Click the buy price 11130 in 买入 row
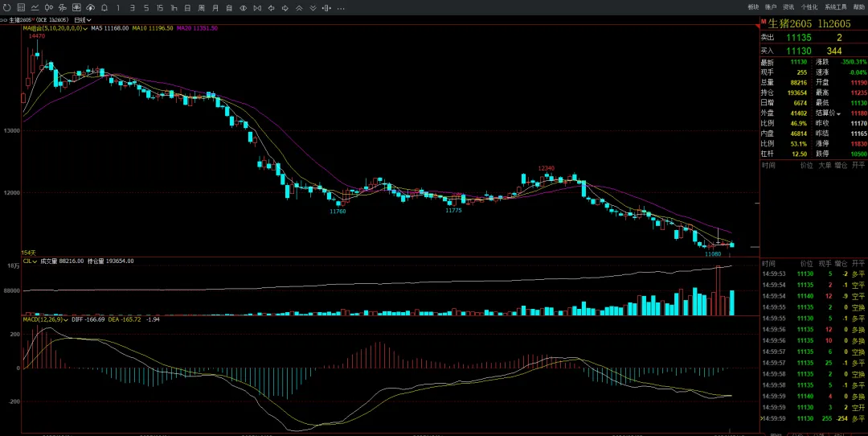The height and width of the screenshot is (436, 868). (799, 51)
